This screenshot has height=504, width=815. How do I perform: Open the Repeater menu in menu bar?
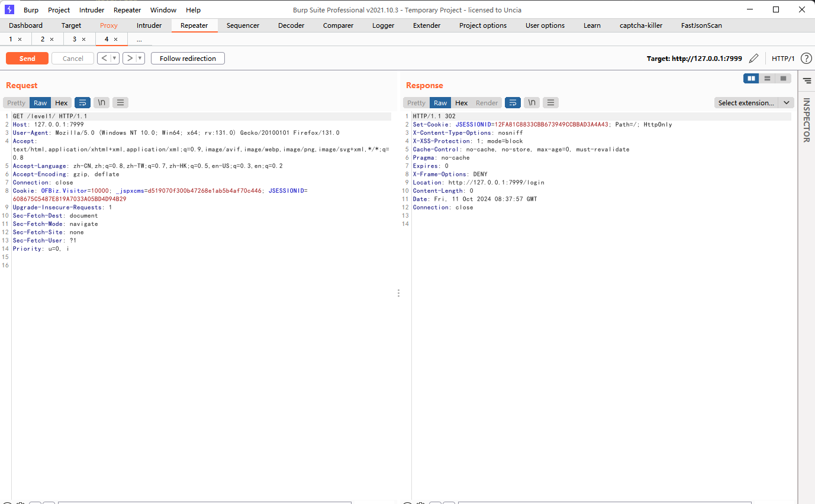click(x=127, y=10)
